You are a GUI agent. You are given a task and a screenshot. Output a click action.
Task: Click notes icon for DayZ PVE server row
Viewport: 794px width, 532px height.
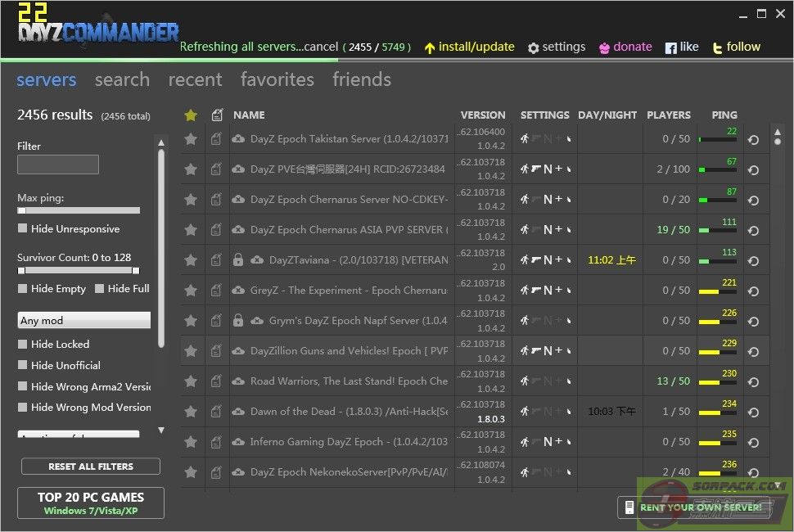coord(216,169)
